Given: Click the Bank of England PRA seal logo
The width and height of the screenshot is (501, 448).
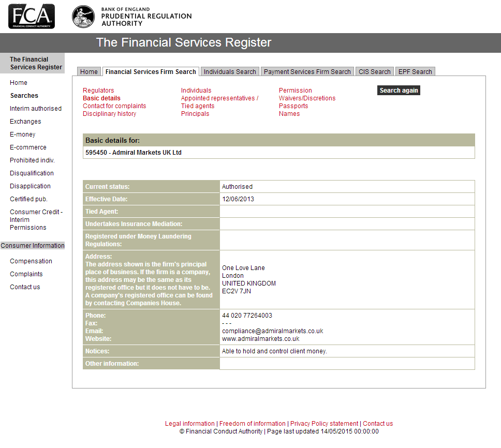Looking at the screenshot, I should 83,17.
